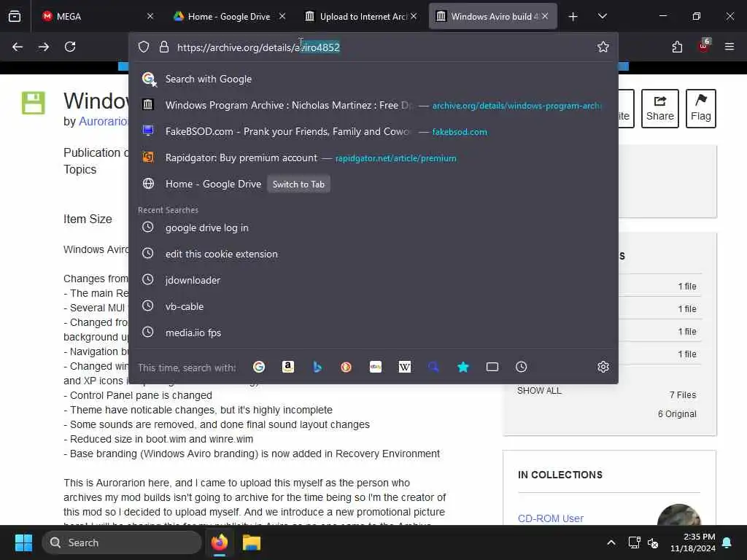
Task: Go forward one page
Action: click(44, 47)
